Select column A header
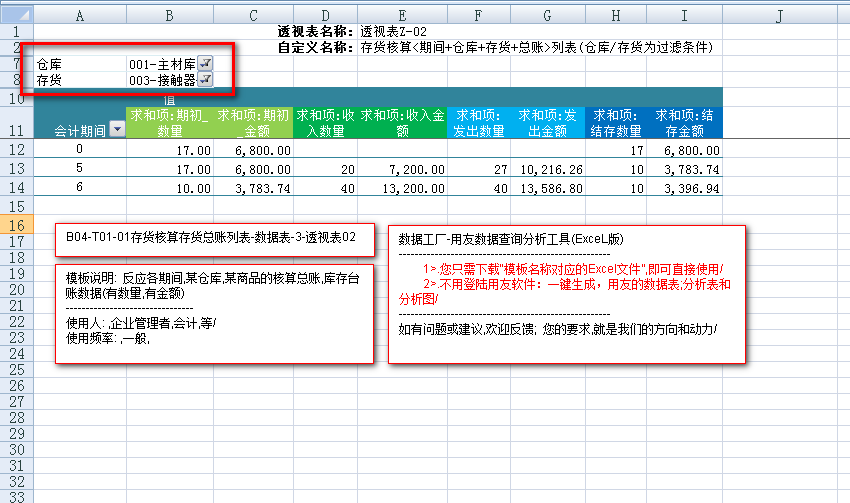 click(80, 14)
